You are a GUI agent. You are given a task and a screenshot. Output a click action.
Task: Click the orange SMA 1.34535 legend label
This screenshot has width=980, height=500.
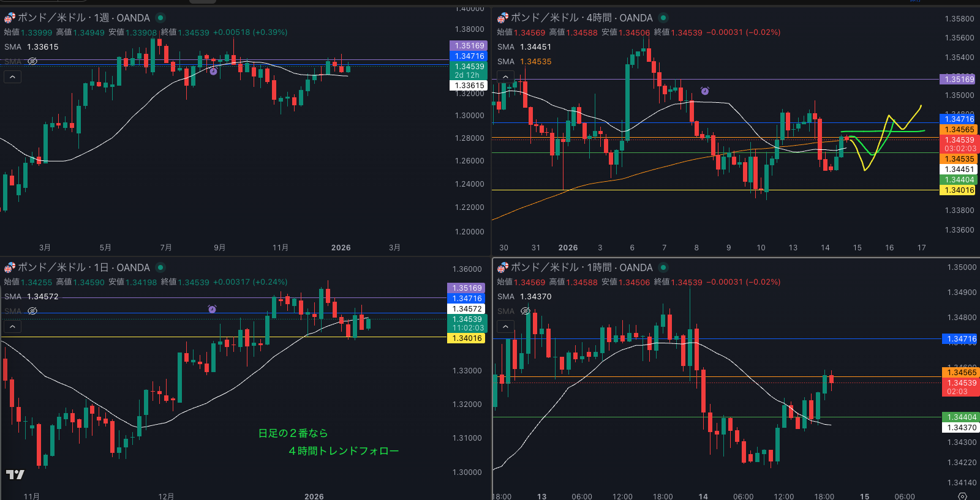(x=535, y=61)
